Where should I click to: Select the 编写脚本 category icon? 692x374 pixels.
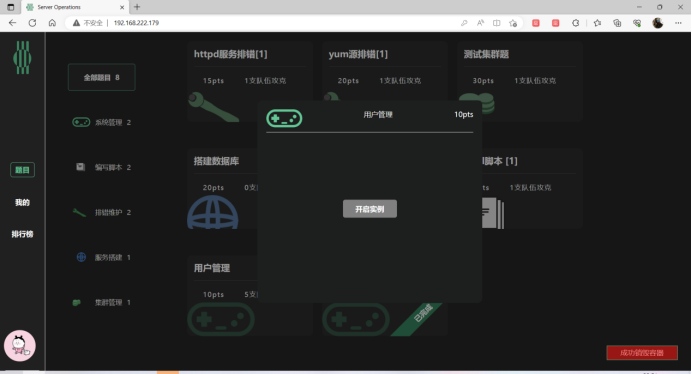[x=80, y=167]
